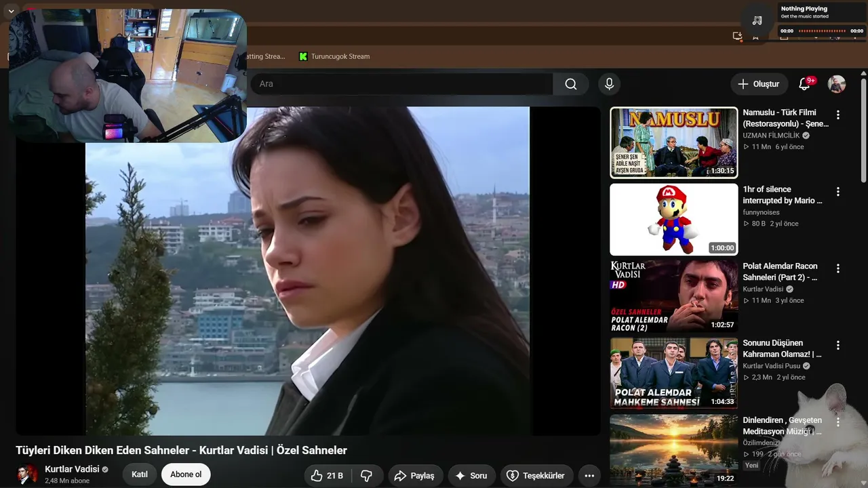Open the account avatar menu

(837, 84)
